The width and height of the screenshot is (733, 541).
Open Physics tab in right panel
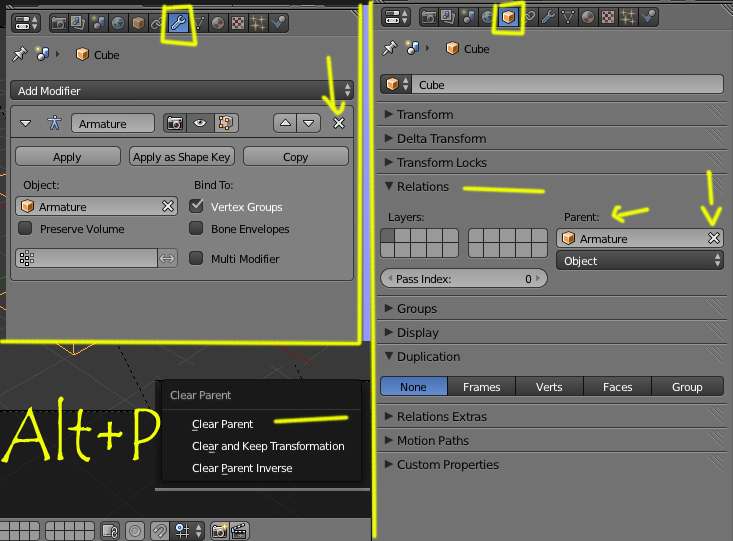tap(648, 17)
